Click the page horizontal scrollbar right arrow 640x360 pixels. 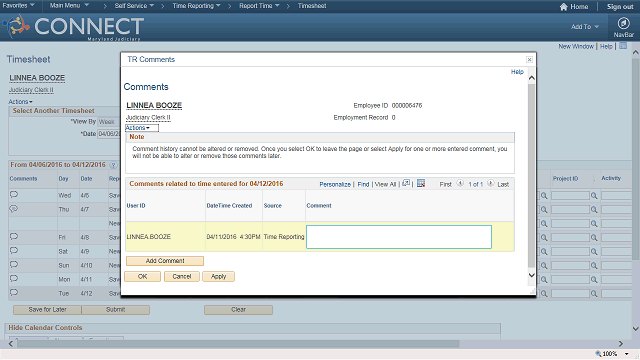620,344
